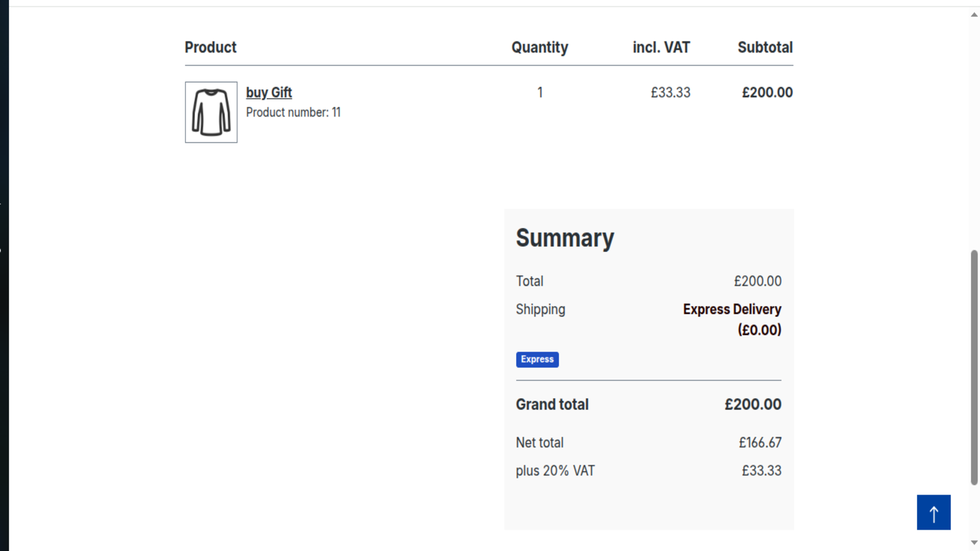Click the Summary heading
Screen dimensions: 980x551
(565, 238)
